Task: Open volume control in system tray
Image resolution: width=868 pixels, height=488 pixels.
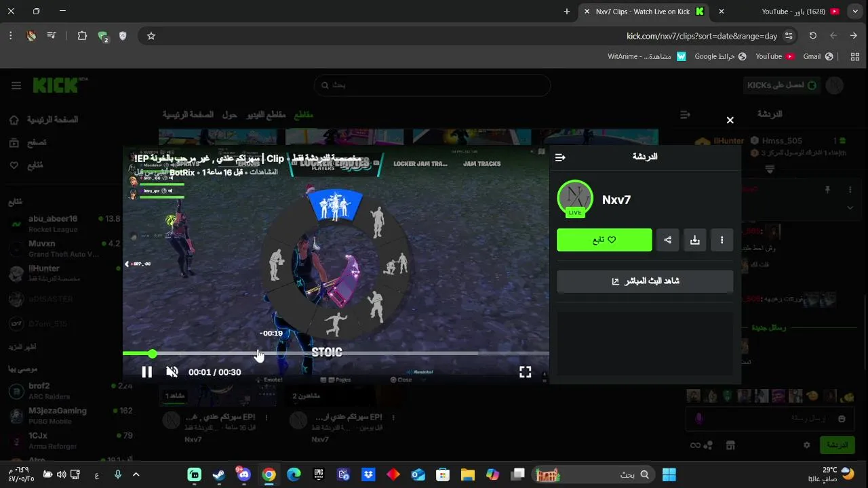Action: click(61, 474)
